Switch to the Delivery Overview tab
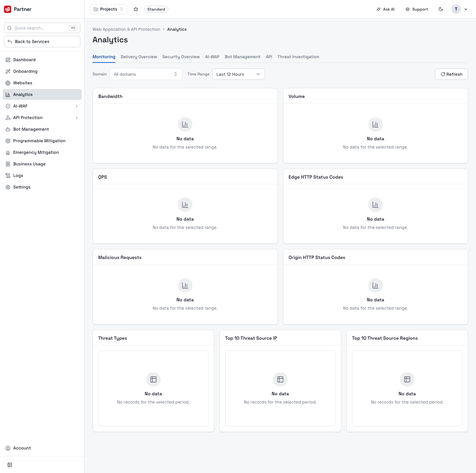Viewport: 476px width, 473px height. click(139, 57)
